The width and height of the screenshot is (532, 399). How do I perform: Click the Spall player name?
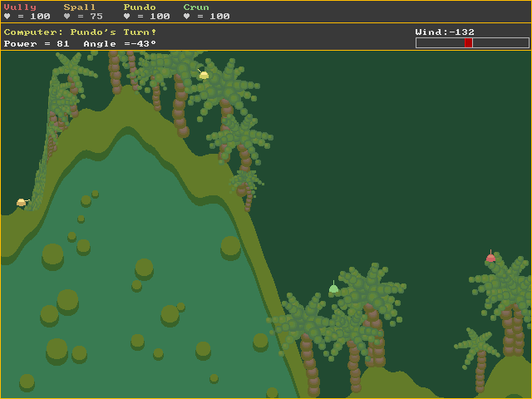click(x=80, y=7)
